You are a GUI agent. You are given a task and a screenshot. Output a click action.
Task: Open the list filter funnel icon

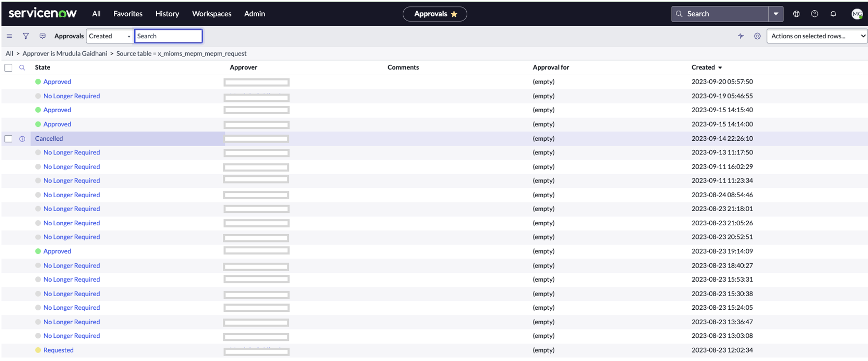[x=26, y=36]
